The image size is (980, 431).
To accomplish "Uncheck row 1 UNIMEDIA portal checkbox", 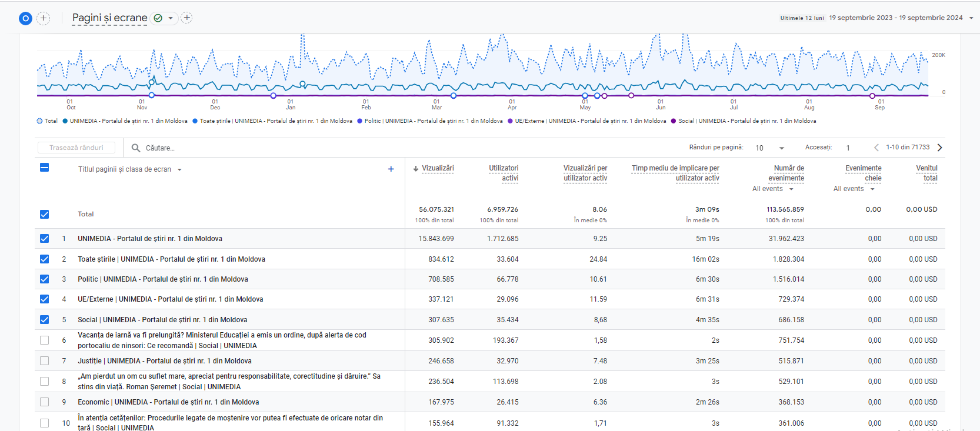I will coord(44,239).
